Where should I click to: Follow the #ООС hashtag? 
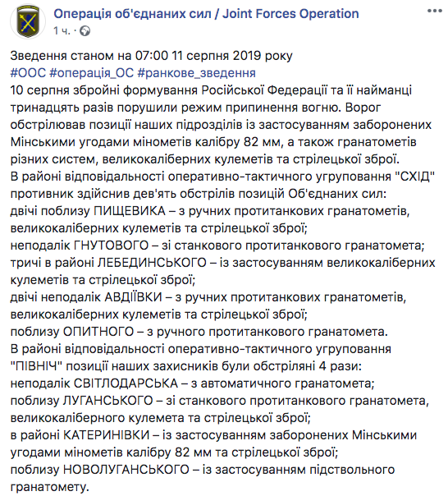tap(28, 73)
